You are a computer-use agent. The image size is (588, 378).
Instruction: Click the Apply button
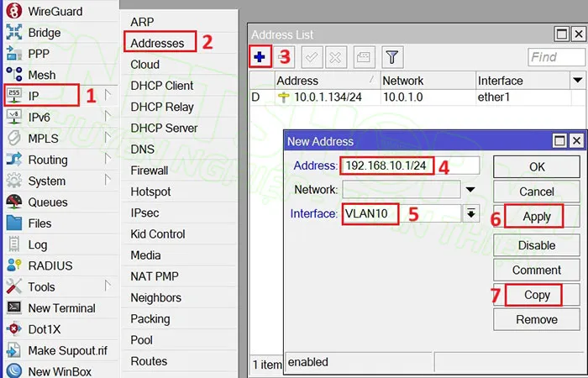(537, 217)
